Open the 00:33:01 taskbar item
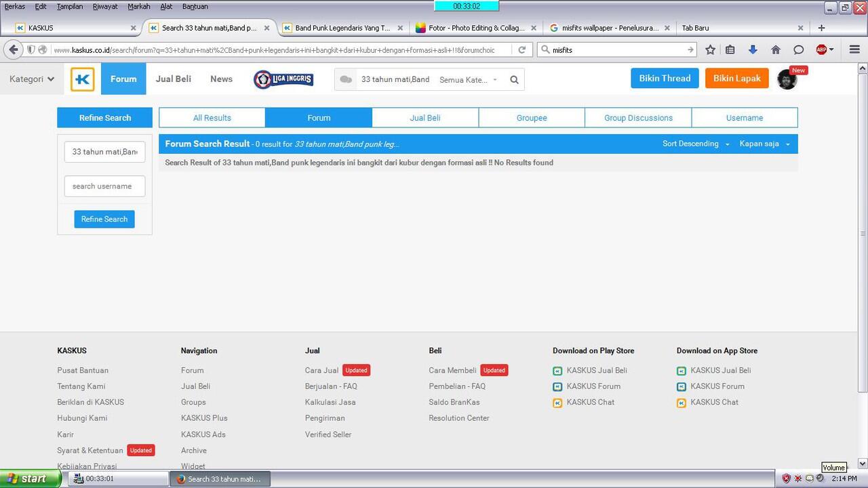The height and width of the screenshot is (488, 868). pyautogui.click(x=119, y=479)
